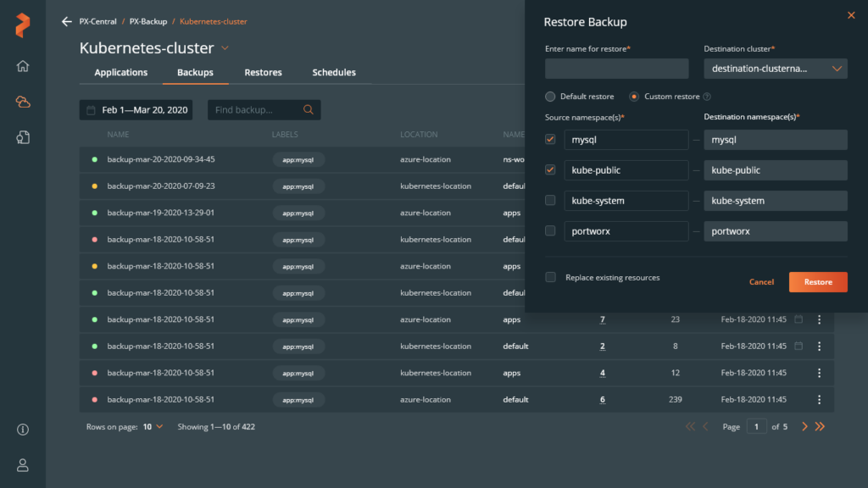The image size is (868, 488).
Task: Open the info icon at sidebar bottom
Action: coord(22,430)
